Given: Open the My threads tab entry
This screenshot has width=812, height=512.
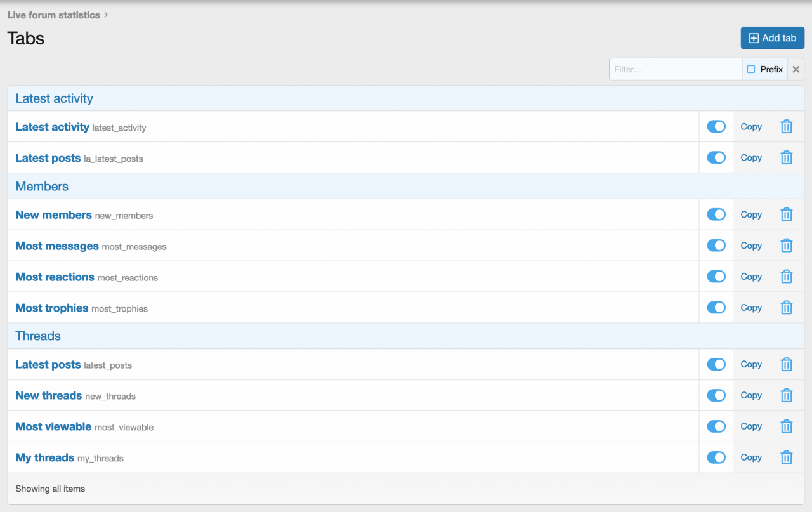Looking at the screenshot, I should point(45,457).
